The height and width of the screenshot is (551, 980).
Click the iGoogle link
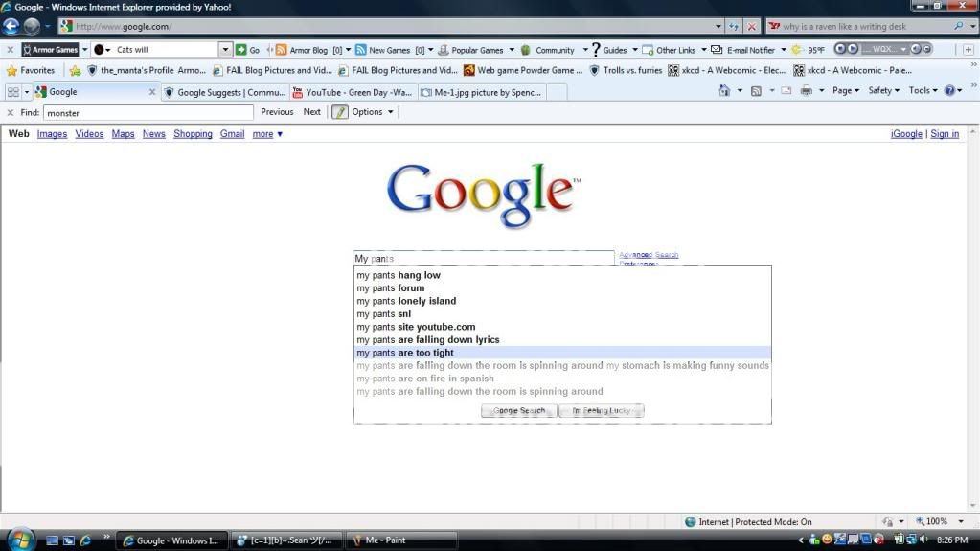click(x=906, y=134)
